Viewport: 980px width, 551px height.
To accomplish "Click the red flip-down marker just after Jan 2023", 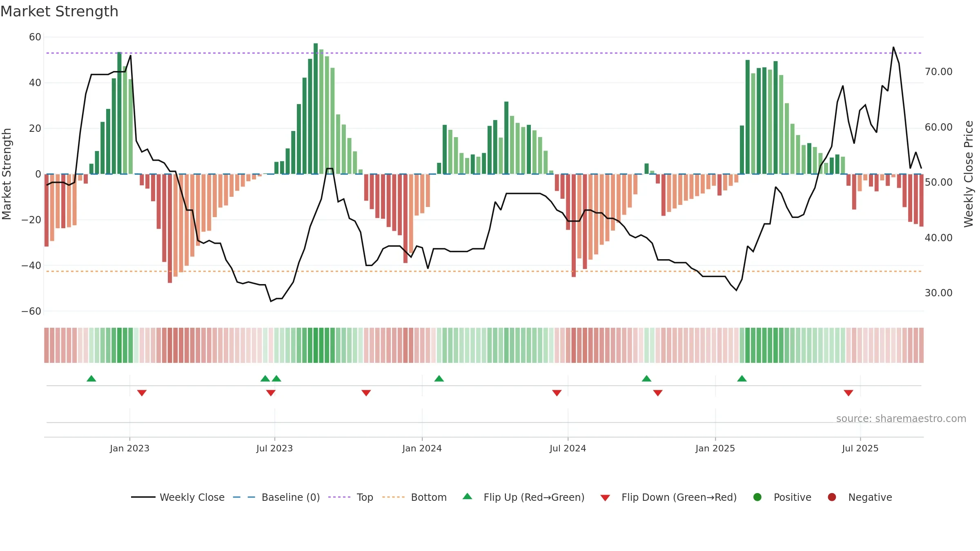I will pyautogui.click(x=142, y=393).
